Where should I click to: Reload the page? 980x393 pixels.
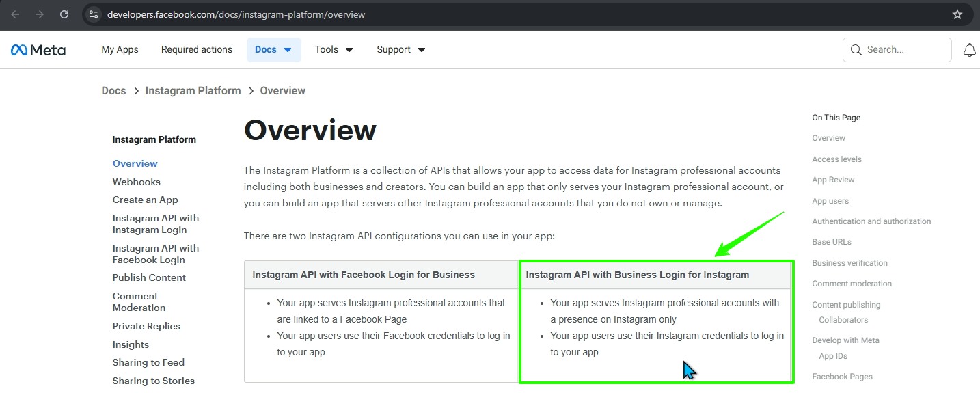(x=64, y=14)
